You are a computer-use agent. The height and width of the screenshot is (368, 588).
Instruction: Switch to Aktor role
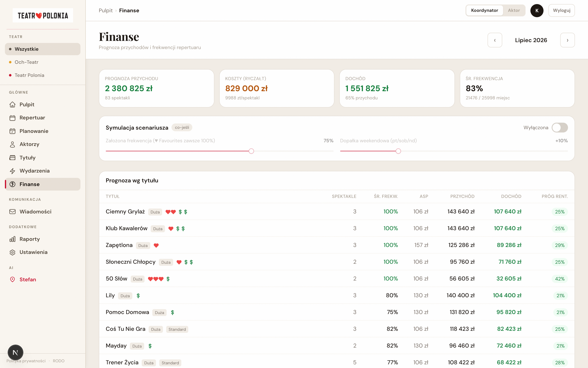(x=514, y=10)
